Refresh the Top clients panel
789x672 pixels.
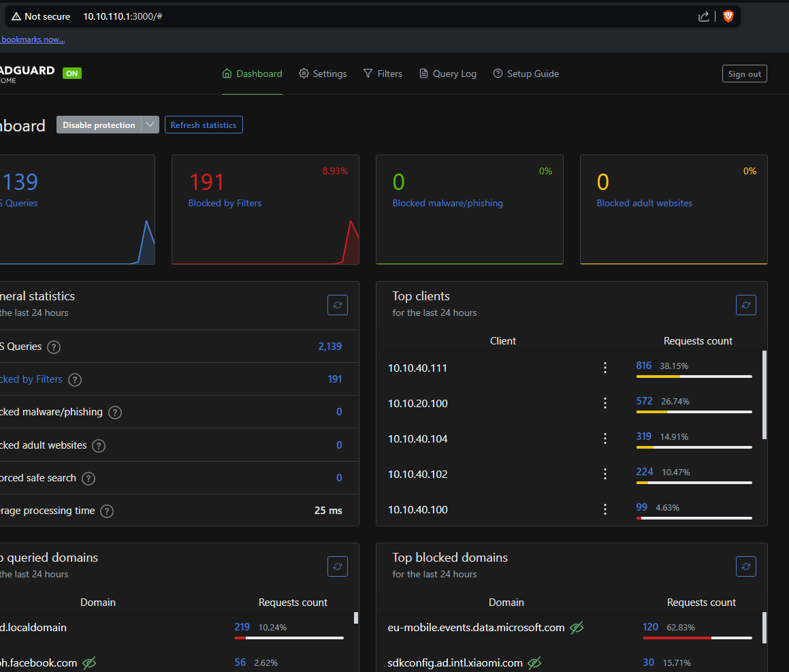pos(745,305)
